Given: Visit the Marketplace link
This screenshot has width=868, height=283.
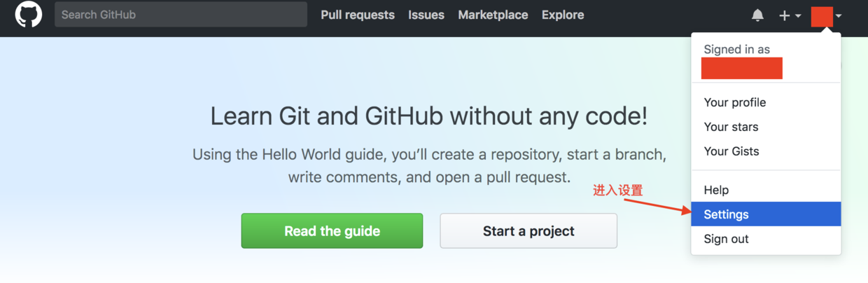Looking at the screenshot, I should tap(493, 15).
